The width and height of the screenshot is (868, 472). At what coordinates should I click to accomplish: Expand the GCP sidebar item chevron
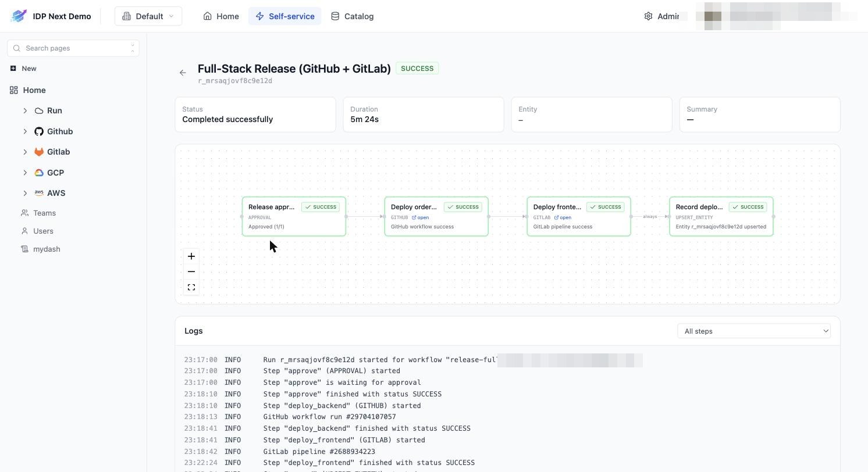pos(25,173)
